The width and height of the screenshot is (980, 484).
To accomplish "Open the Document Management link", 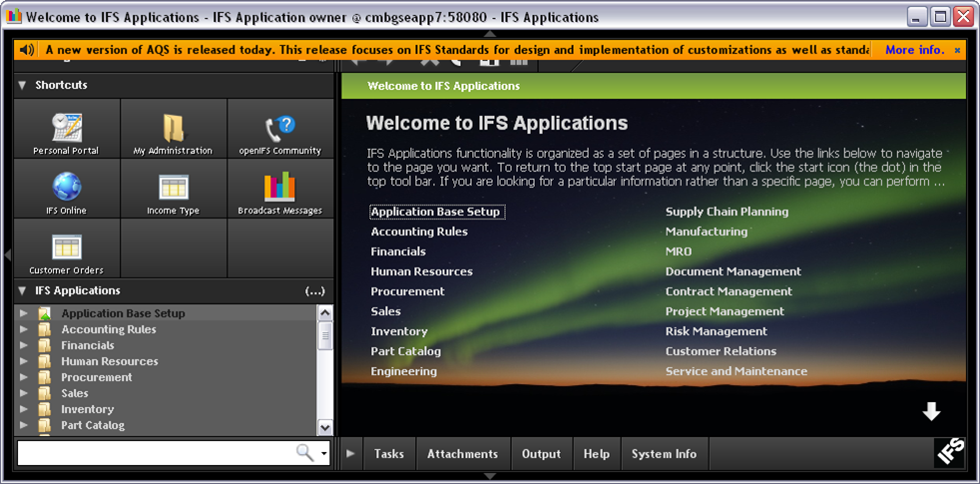I will coord(734,272).
